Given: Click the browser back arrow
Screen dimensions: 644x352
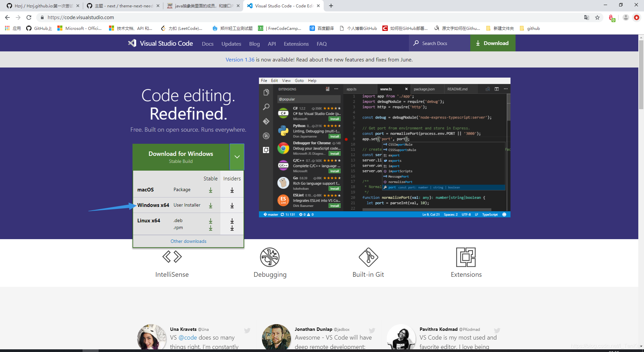Looking at the screenshot, I should click(x=7, y=17).
